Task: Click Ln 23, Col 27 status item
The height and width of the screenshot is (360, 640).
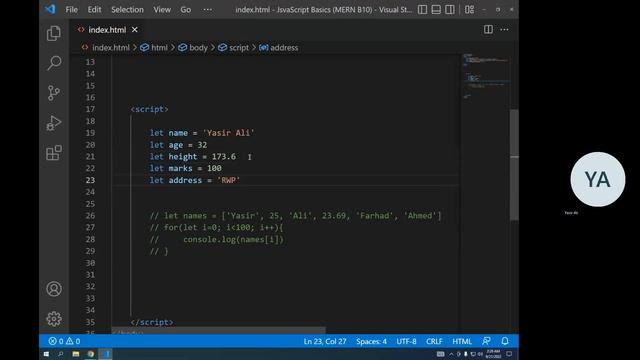Action: point(325,341)
